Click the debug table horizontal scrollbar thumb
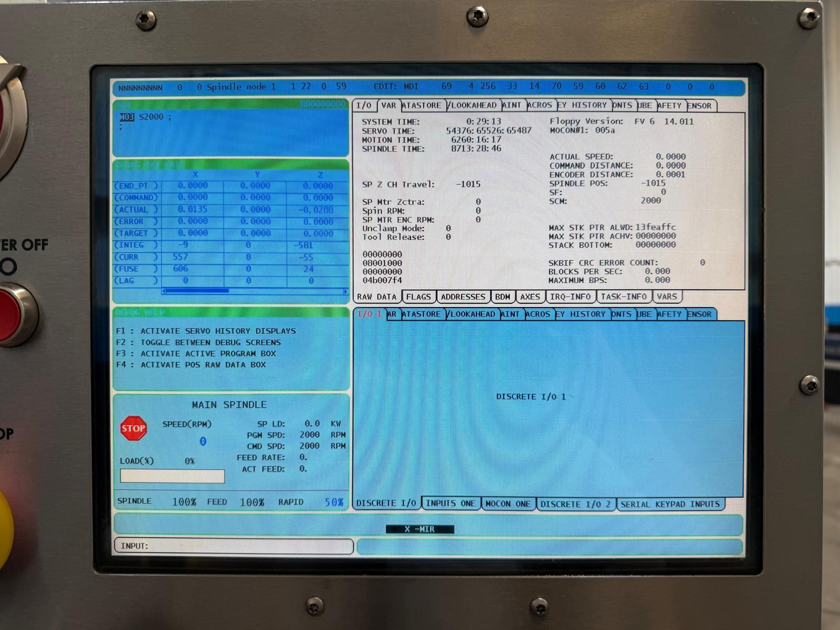 (197, 291)
